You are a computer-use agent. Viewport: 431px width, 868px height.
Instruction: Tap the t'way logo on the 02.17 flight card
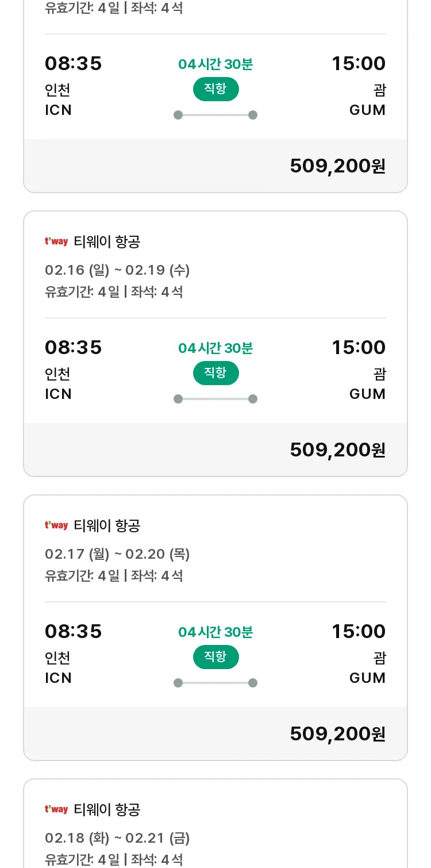click(x=56, y=525)
